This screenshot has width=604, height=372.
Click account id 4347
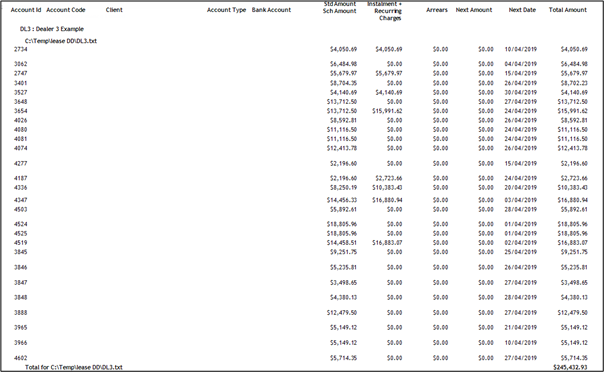(21, 200)
